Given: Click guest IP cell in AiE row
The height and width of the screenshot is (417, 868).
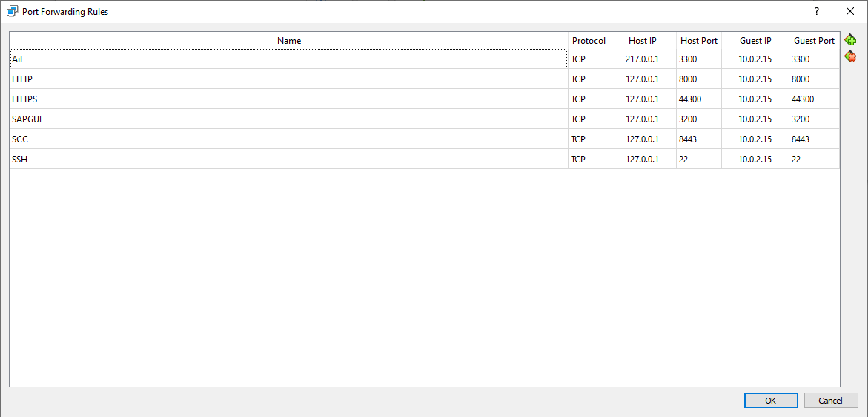Looking at the screenshot, I should pyautogui.click(x=755, y=59).
